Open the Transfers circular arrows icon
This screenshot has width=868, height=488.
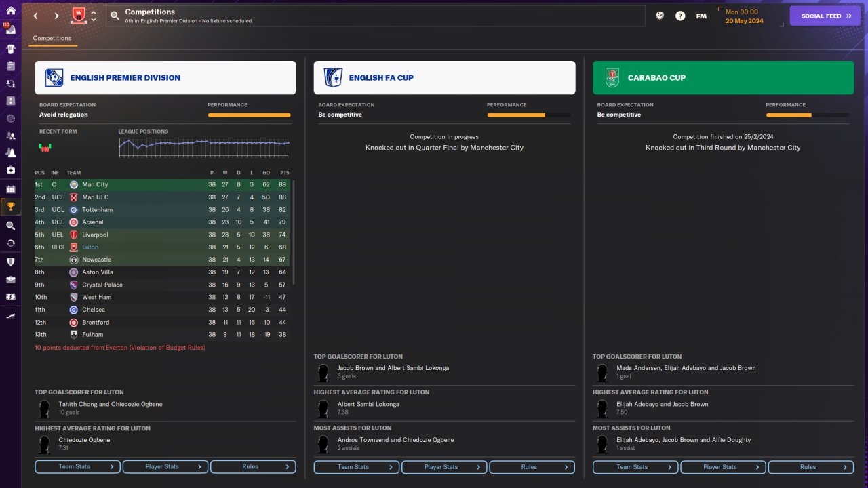point(10,243)
